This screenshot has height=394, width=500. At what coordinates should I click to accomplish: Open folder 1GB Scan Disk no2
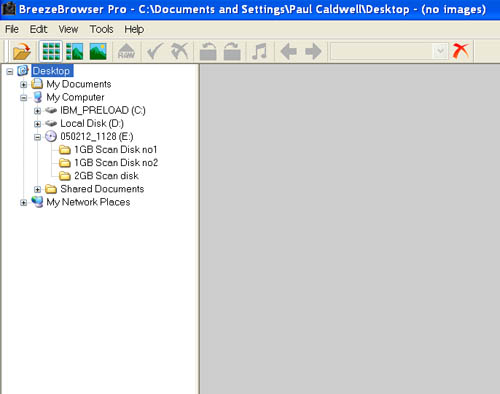pos(116,163)
